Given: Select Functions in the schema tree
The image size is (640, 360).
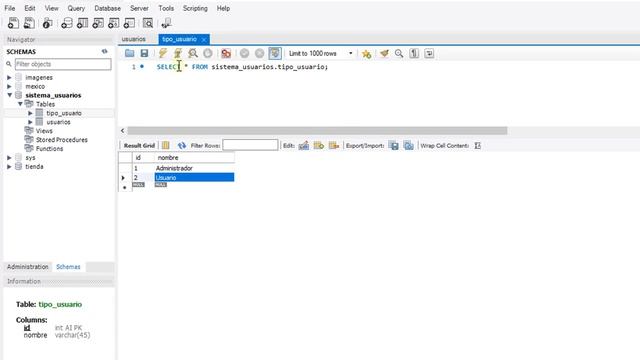Looking at the screenshot, I should coord(49,149).
